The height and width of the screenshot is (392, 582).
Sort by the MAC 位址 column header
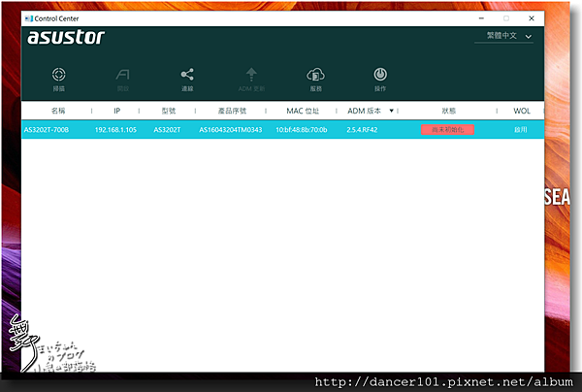303,111
